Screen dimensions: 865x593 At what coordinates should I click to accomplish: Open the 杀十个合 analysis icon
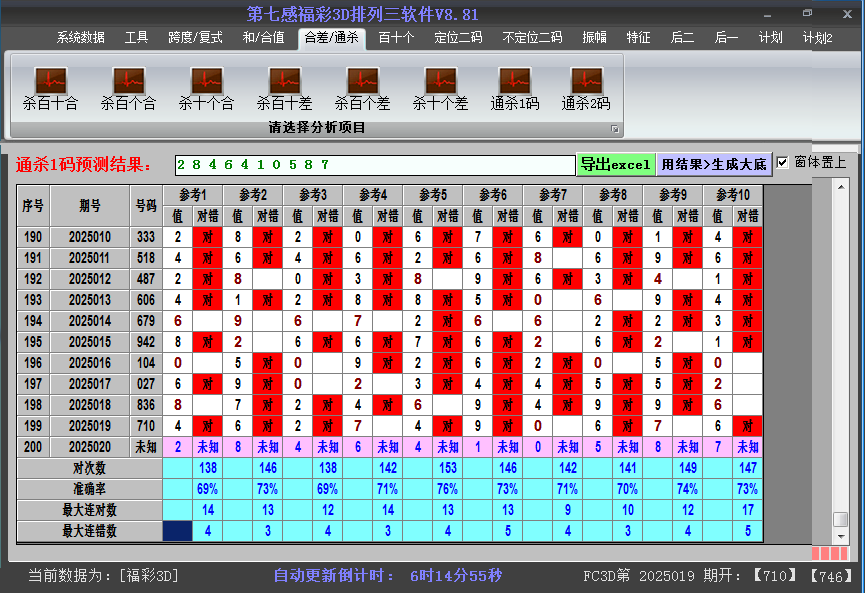point(206,89)
